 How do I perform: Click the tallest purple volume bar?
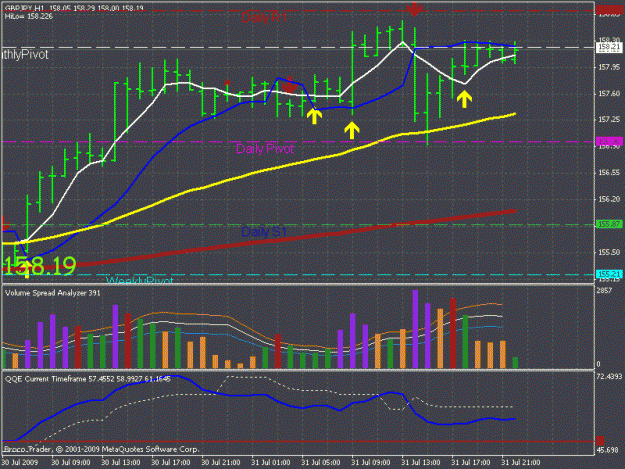click(415, 329)
